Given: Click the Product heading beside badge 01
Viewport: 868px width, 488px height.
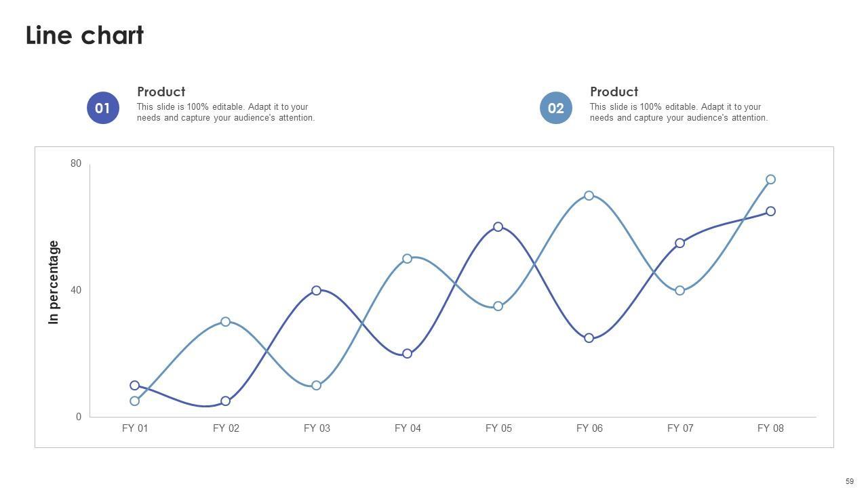Looking at the screenshot, I should [161, 91].
